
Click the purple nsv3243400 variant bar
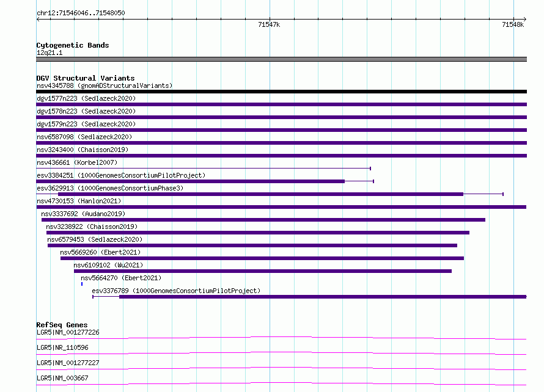[281, 156]
